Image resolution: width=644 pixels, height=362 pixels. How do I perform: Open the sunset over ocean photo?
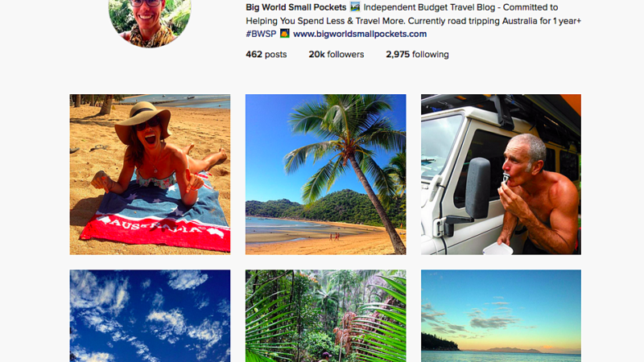click(x=501, y=315)
